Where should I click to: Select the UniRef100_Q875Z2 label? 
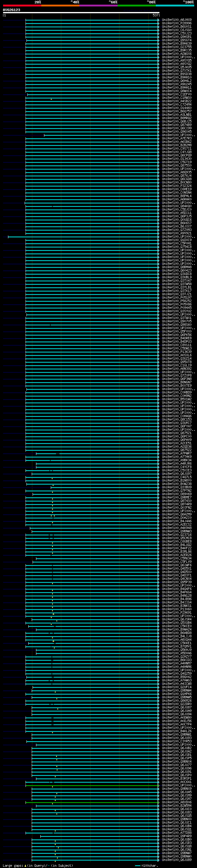click(x=177, y=450)
